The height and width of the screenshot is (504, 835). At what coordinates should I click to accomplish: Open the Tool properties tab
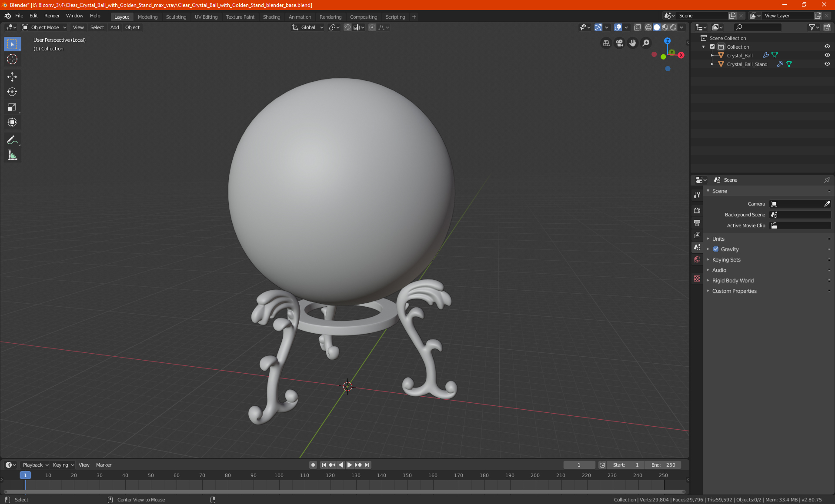tap(697, 195)
